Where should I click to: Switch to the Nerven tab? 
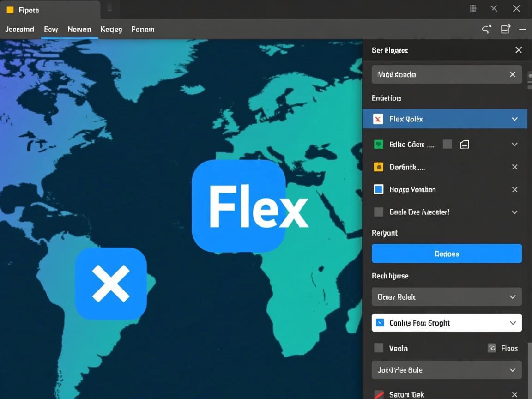pos(79,30)
